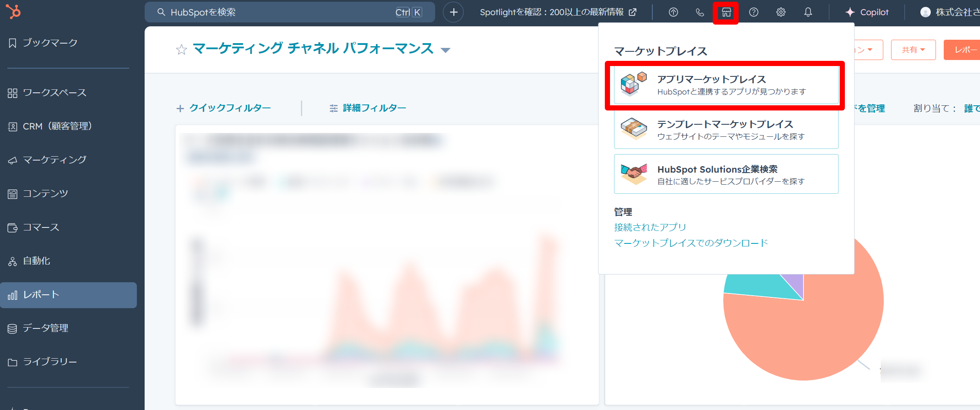Click the Automation workflow icon
The image size is (980, 410).
pyautogui.click(x=13, y=261)
